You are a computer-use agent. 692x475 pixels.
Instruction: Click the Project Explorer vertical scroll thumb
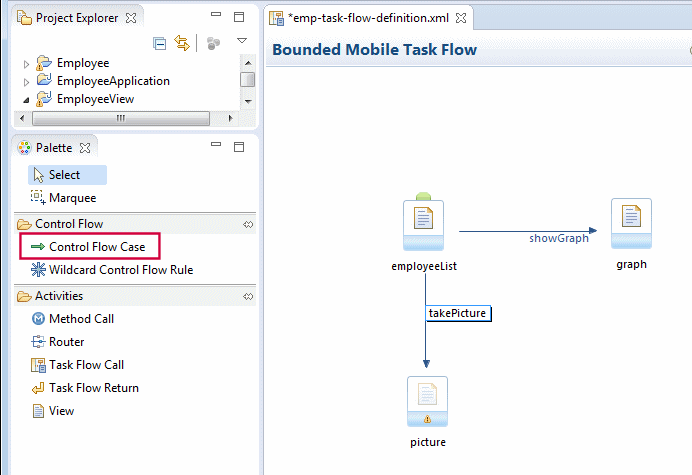pos(248,80)
